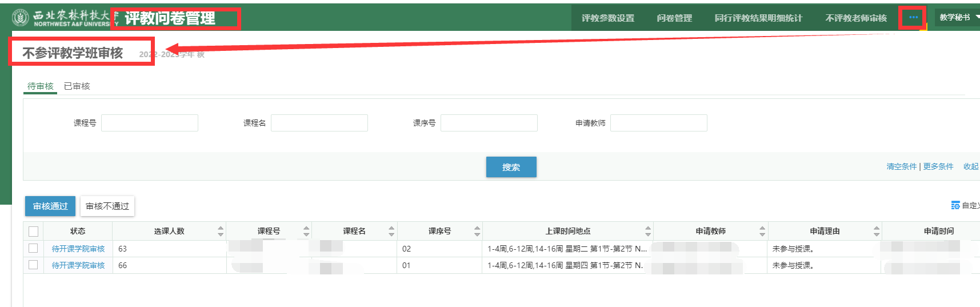Switch to the 已审核 tab
Viewport: 980px width, 307px height.
pos(77,86)
